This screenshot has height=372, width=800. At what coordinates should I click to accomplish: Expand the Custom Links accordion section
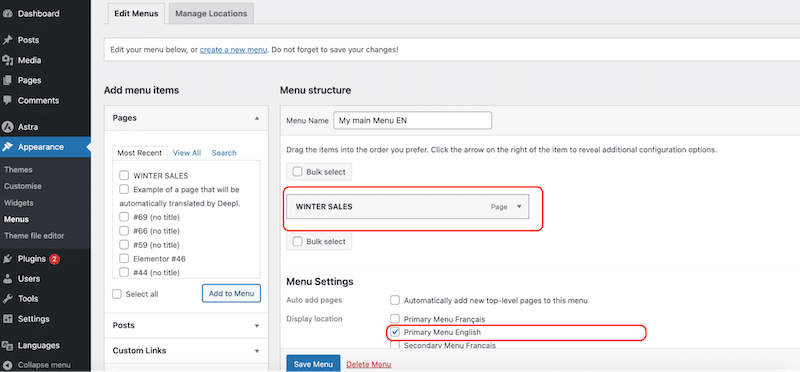click(x=185, y=351)
